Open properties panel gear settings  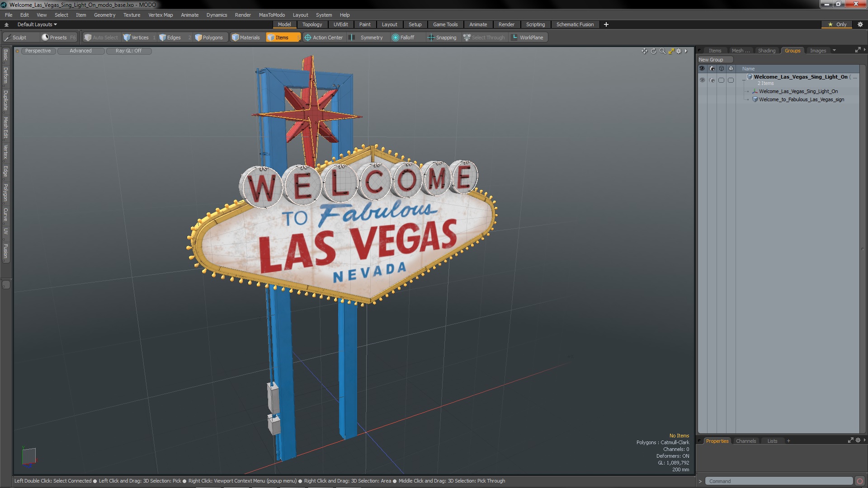pos(858,441)
